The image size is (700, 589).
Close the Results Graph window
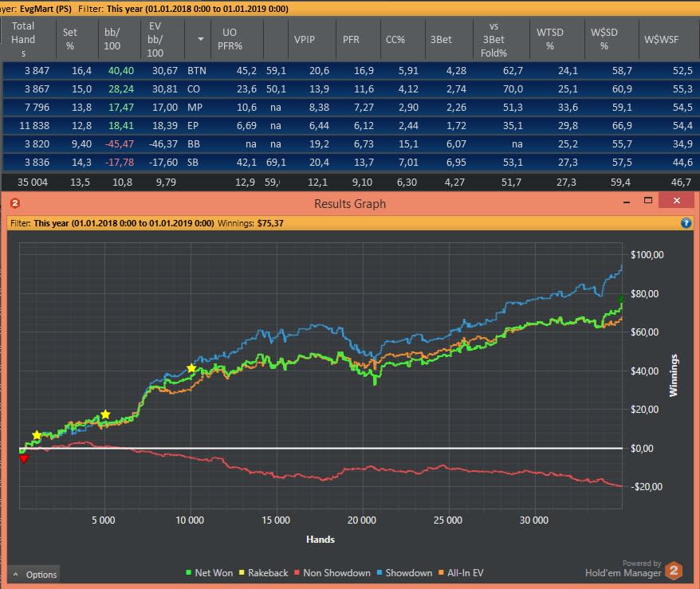pyautogui.click(x=676, y=200)
